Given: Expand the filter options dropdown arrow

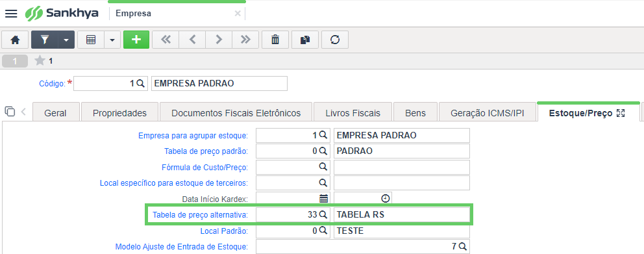Looking at the screenshot, I should [66, 40].
